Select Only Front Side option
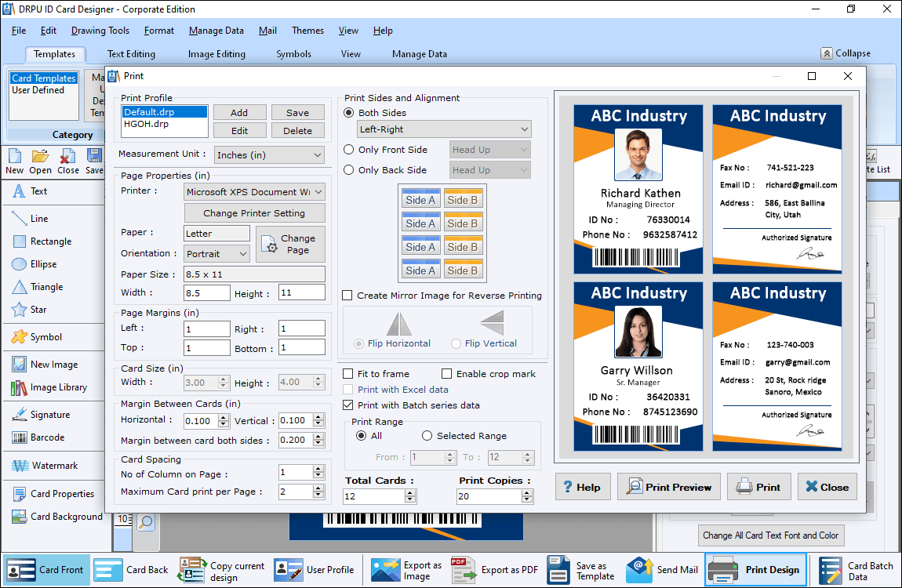The height and width of the screenshot is (588, 902). pos(348,150)
